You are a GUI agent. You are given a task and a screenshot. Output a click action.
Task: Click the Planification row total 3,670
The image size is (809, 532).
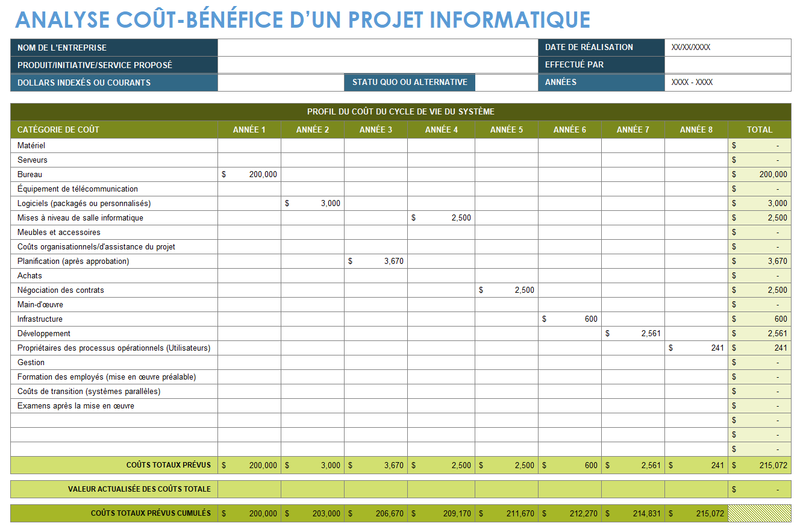760,261
